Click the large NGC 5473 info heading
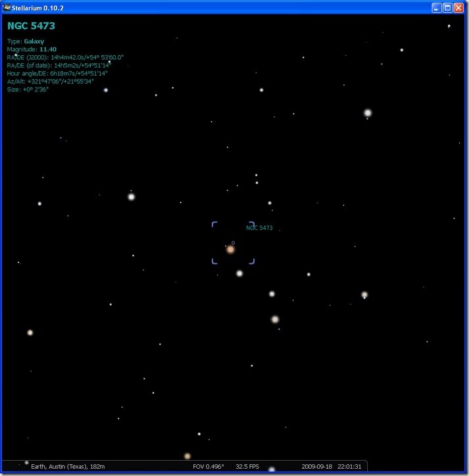The image size is (469, 476). (x=31, y=26)
